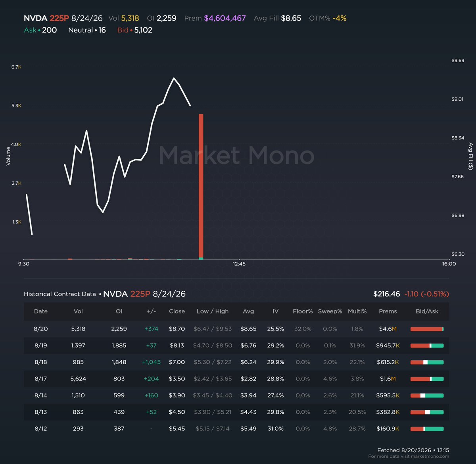Click the Floor% column header

tap(303, 311)
